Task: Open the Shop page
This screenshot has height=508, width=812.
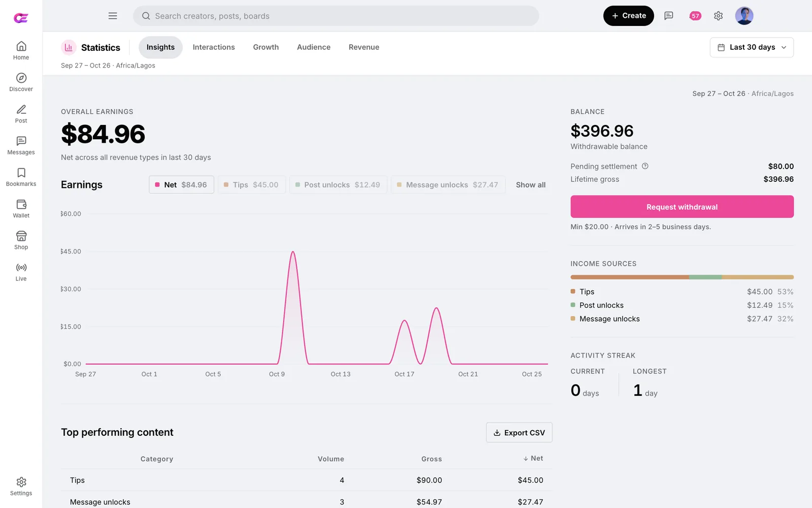Action: click(x=21, y=240)
